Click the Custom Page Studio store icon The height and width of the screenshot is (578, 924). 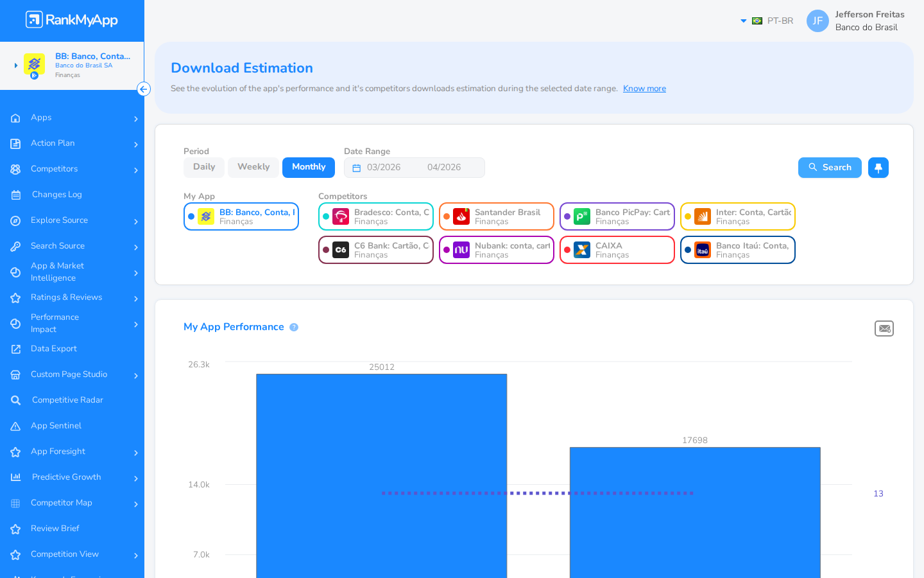pos(15,375)
